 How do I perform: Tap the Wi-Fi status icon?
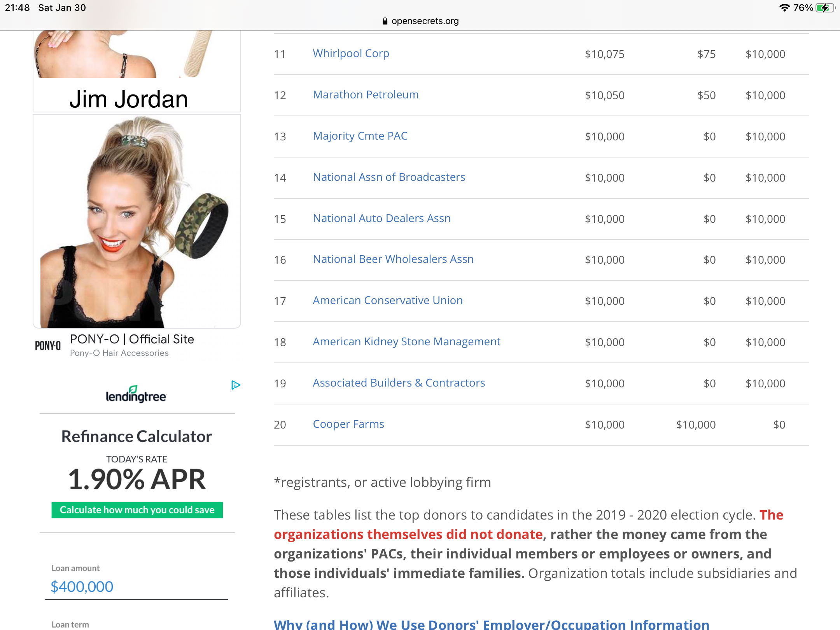pos(784,8)
